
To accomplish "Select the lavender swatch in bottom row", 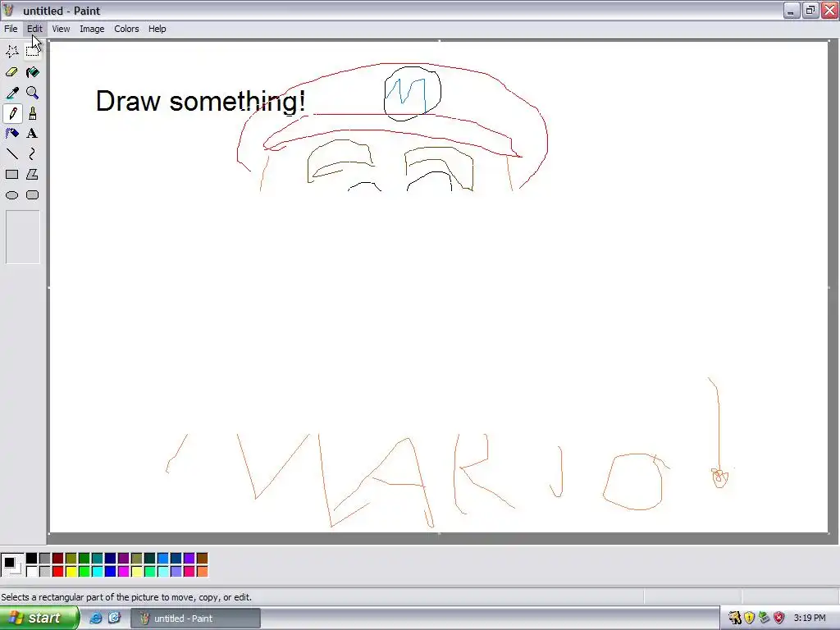I will 176,572.
